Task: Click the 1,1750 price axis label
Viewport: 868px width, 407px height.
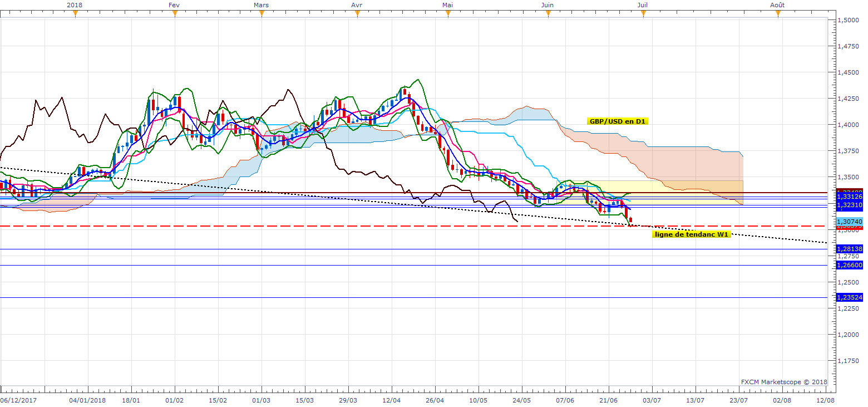Action: click(x=849, y=361)
